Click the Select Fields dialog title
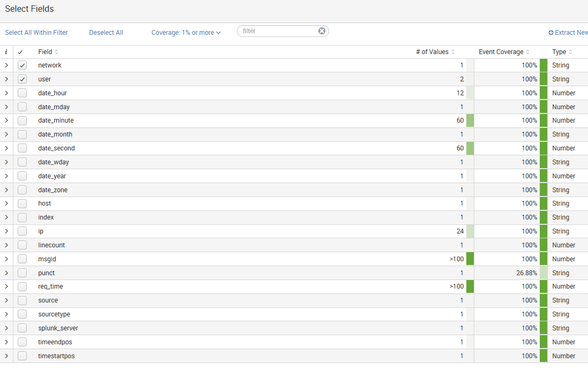588x370 pixels. 29,9
